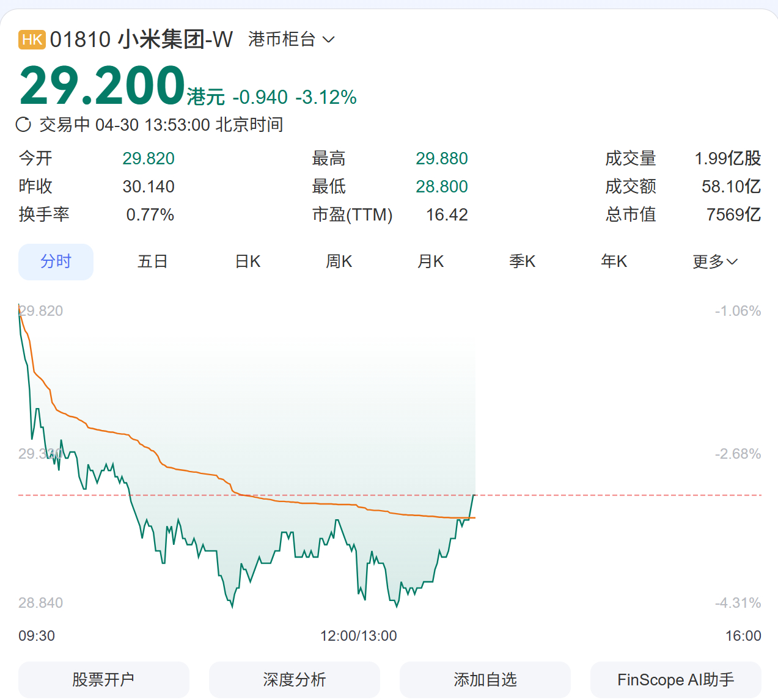The height and width of the screenshot is (700, 778).
Task: Click the 添加自选 add to watchlist button
Action: pos(485,679)
